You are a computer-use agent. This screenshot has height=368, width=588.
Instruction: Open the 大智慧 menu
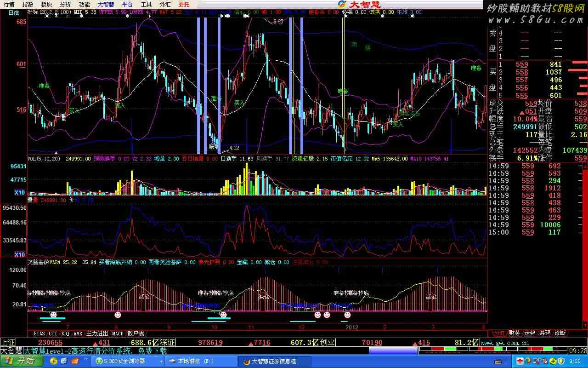pyautogui.click(x=106, y=4)
